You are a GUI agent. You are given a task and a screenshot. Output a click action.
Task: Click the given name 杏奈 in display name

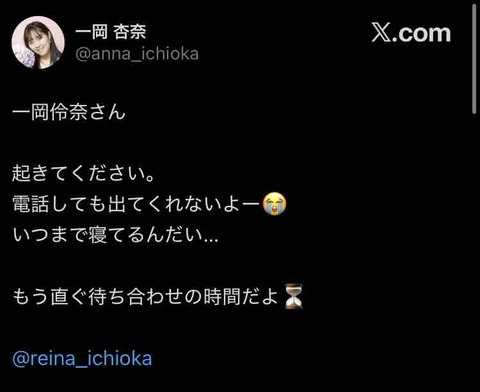(x=130, y=32)
